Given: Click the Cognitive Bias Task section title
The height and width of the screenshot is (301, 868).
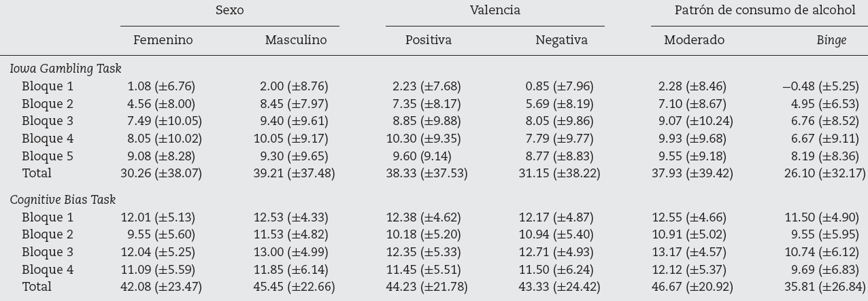Looking at the screenshot, I should pos(63,200).
